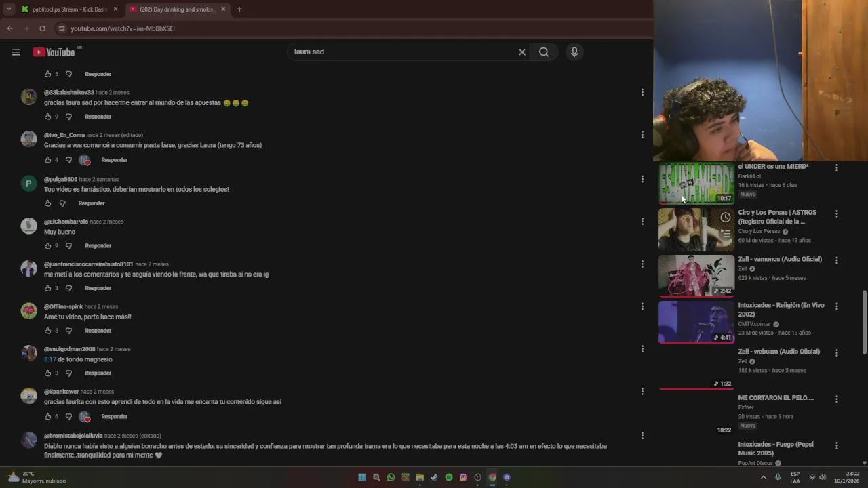Go to the YouTube home logo

[54, 52]
